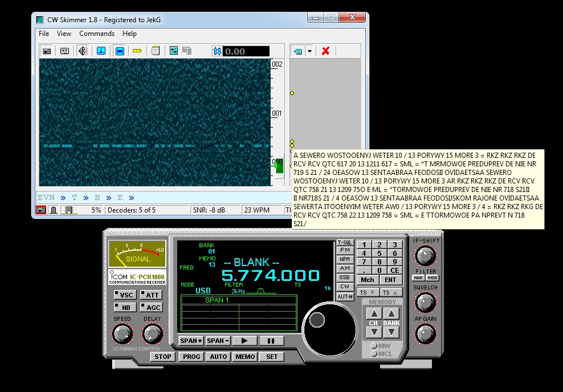Click the red radio icon in status bar

42,210
